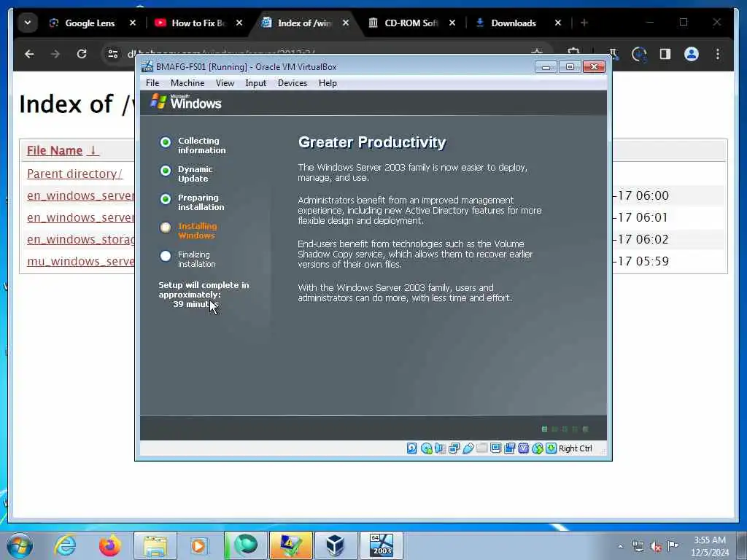This screenshot has height=560, width=747.
Task: Switch to the How to Fix tab
Action: 198,23
